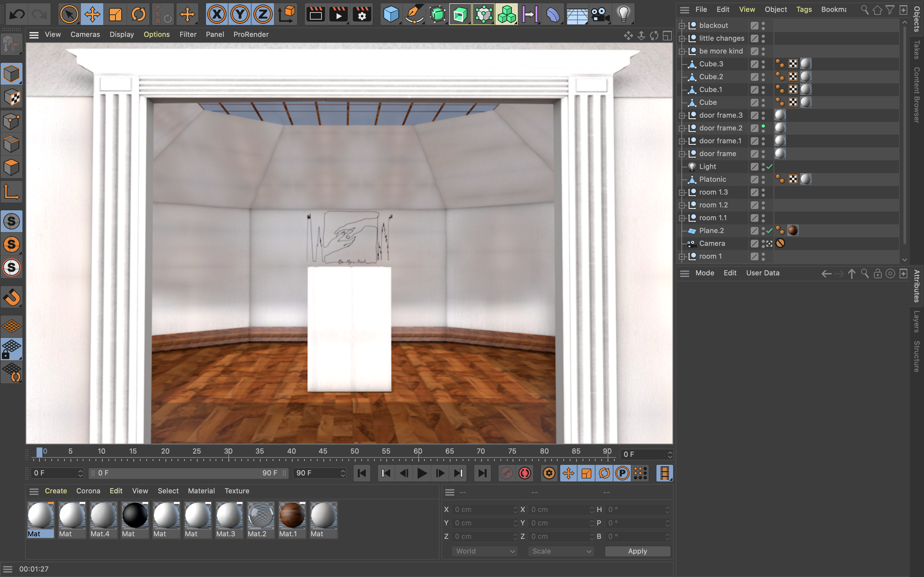Click the Scale tool icon
The image size is (924, 577).
115,14
